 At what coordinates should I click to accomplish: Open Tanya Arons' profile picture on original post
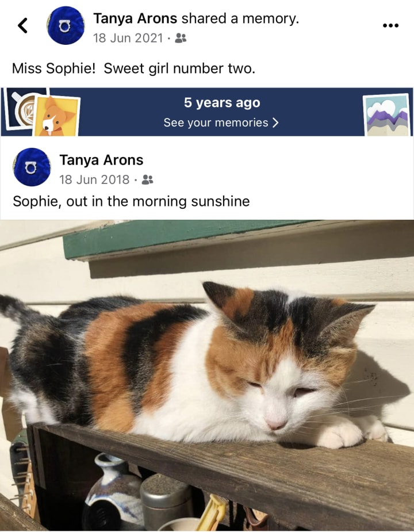(x=32, y=167)
